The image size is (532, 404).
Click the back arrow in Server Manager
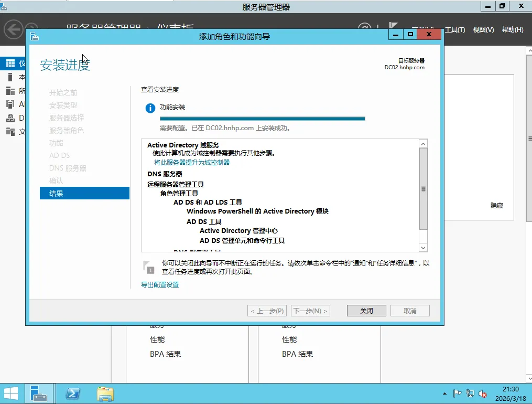pos(13,29)
